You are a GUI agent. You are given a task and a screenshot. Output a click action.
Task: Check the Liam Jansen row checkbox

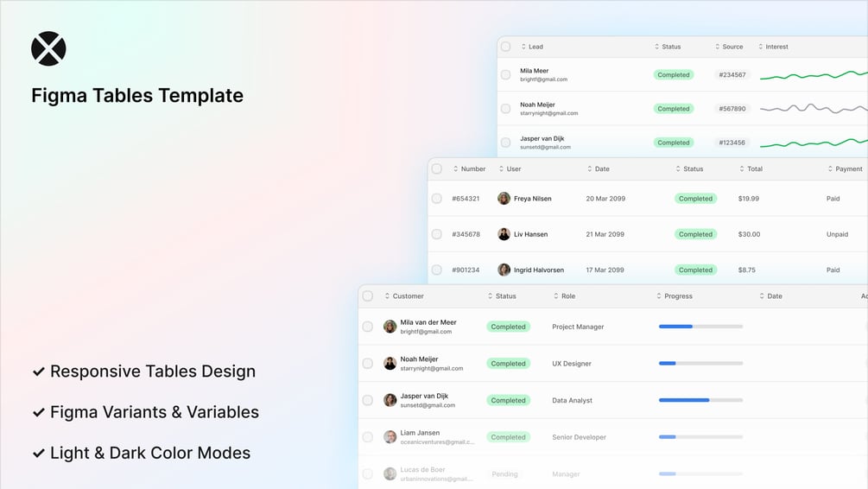368,437
